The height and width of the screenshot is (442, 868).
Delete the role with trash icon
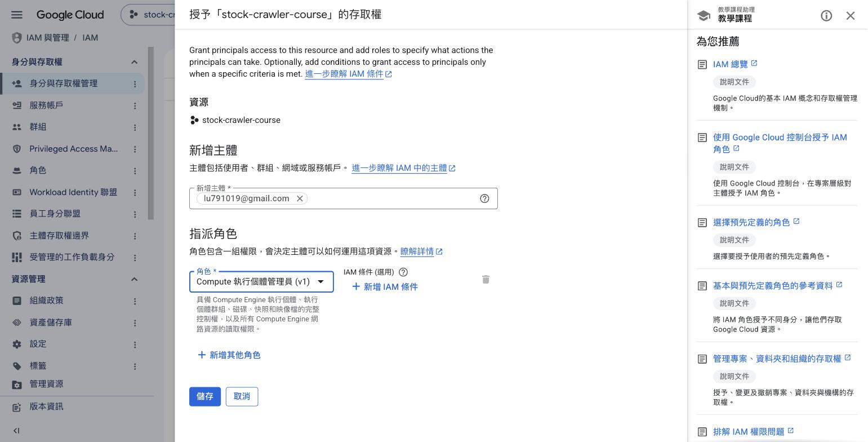pos(486,279)
